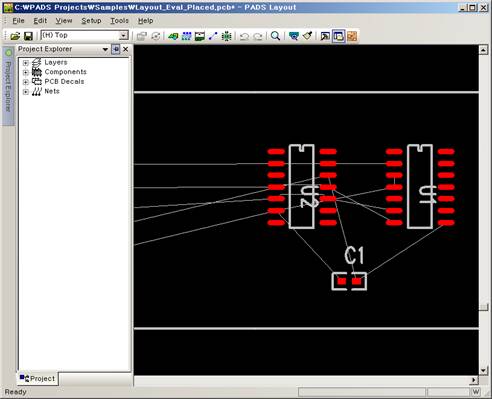Open the Design toolbar icon

[187, 36]
